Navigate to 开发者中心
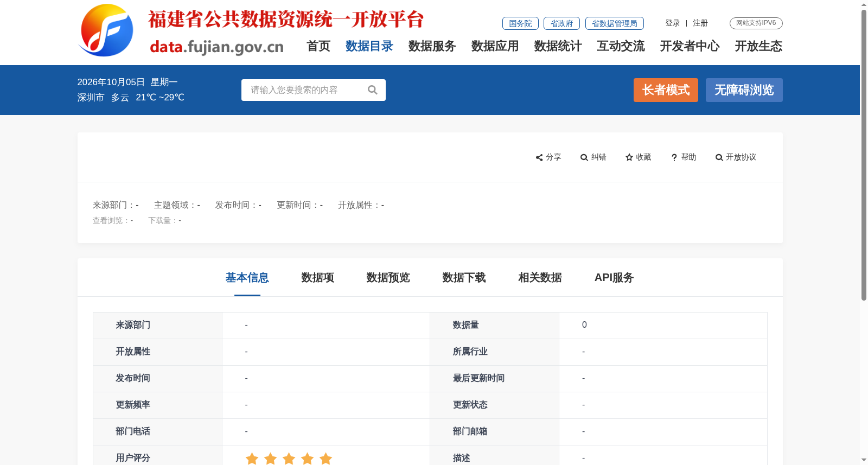Viewport: 868px width, 465px height. click(690, 46)
